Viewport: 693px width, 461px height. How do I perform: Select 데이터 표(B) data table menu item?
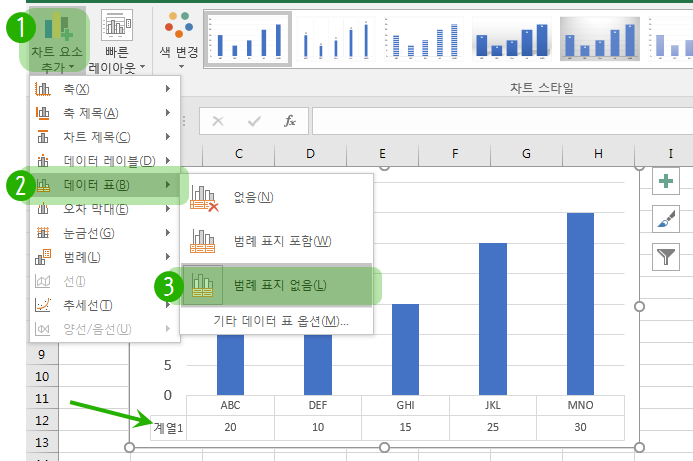click(105, 185)
